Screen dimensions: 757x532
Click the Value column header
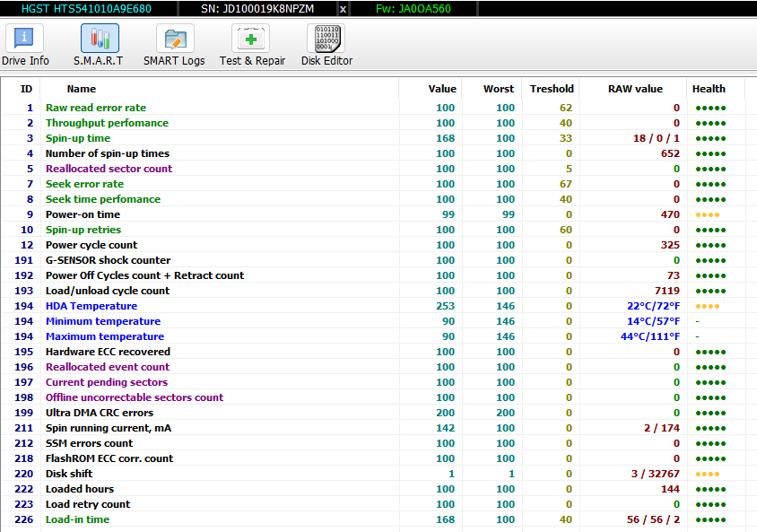pyautogui.click(x=442, y=89)
